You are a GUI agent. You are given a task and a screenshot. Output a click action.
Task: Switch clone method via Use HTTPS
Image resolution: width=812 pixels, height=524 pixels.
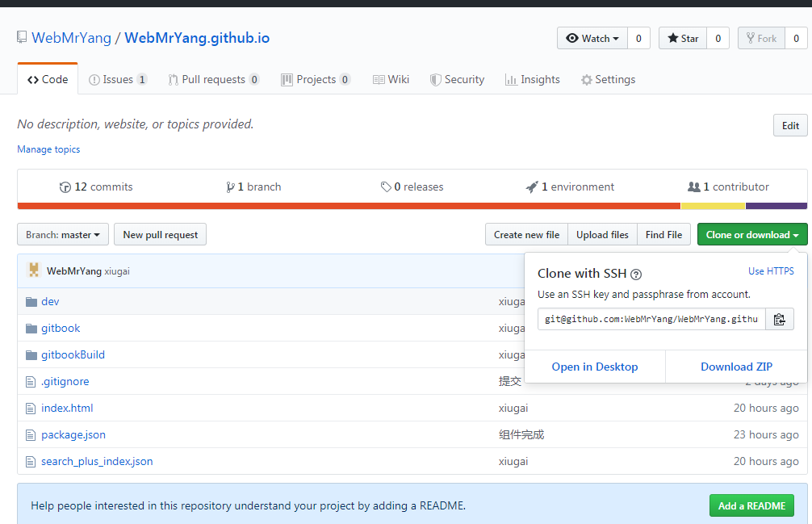pyautogui.click(x=771, y=271)
